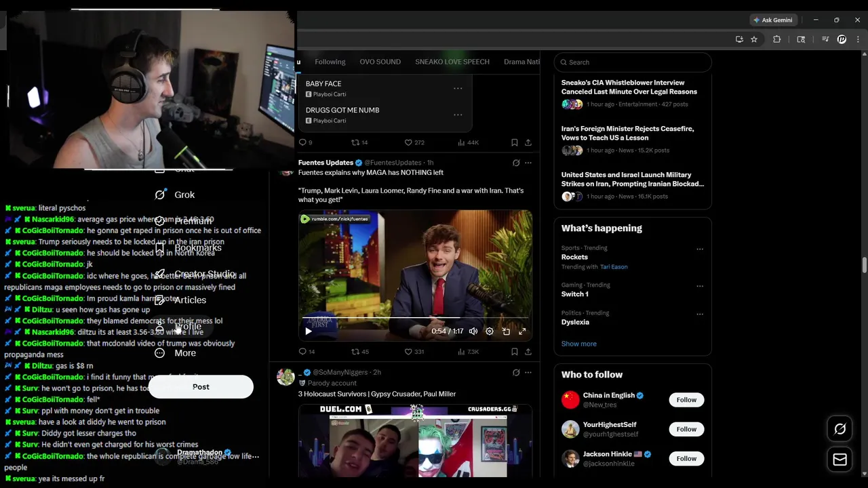Toggle picture-in-picture on the Fuentes video
The width and height of the screenshot is (868, 488).
(x=506, y=331)
